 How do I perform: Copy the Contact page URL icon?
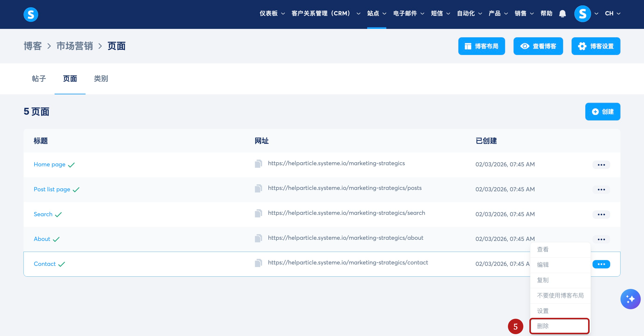258,263
